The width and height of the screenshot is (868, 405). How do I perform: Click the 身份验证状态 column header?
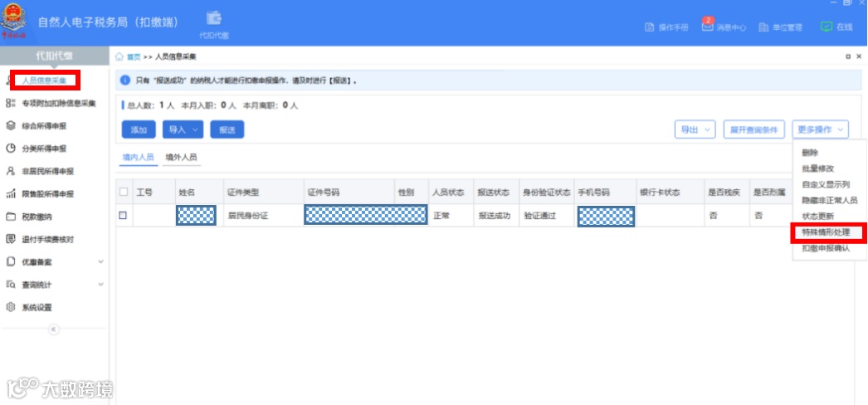pyautogui.click(x=546, y=192)
